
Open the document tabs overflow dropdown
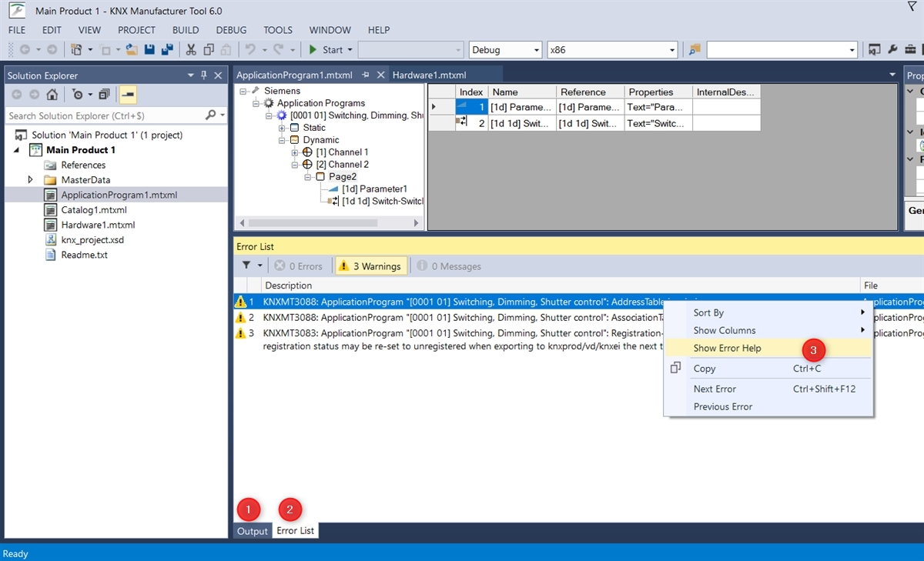pos(892,75)
